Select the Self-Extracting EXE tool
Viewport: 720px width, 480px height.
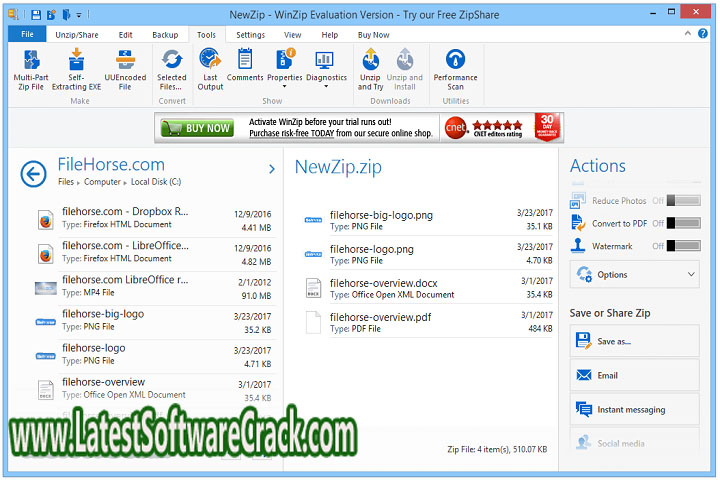tap(76, 62)
